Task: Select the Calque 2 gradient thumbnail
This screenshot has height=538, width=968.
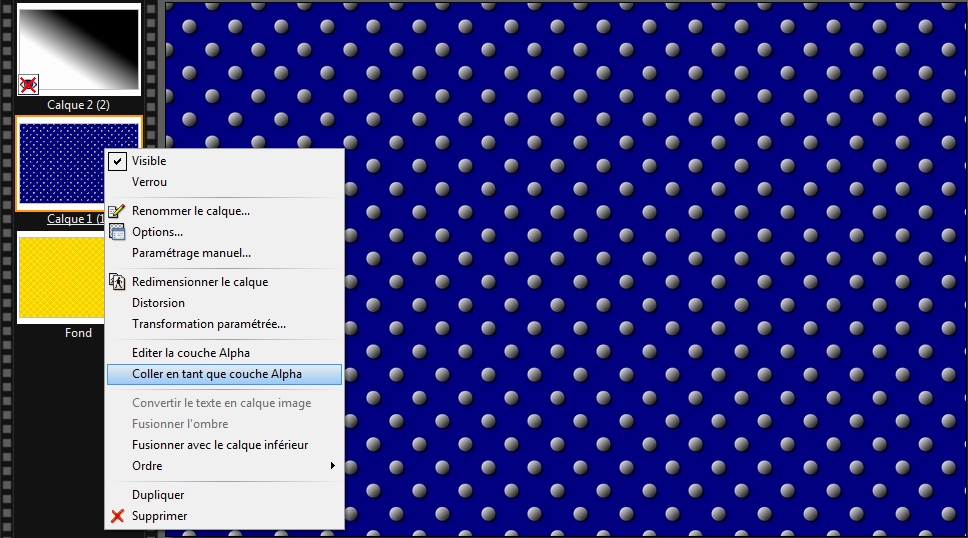Action: [78, 49]
